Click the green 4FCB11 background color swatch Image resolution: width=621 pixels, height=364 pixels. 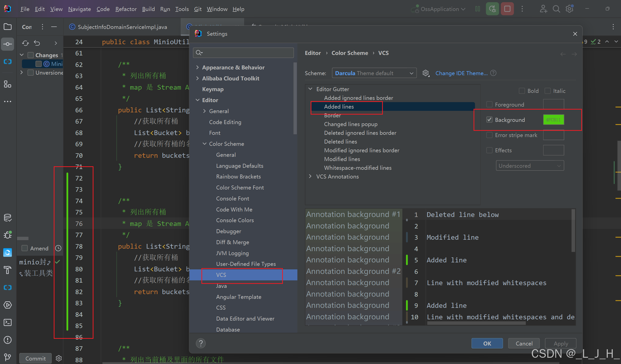point(553,120)
